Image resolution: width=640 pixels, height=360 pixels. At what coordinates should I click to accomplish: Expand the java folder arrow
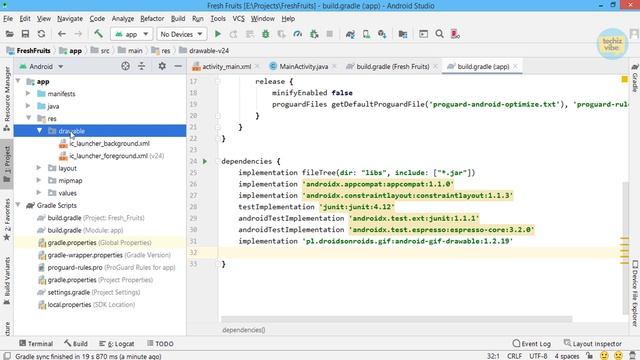(x=28, y=106)
